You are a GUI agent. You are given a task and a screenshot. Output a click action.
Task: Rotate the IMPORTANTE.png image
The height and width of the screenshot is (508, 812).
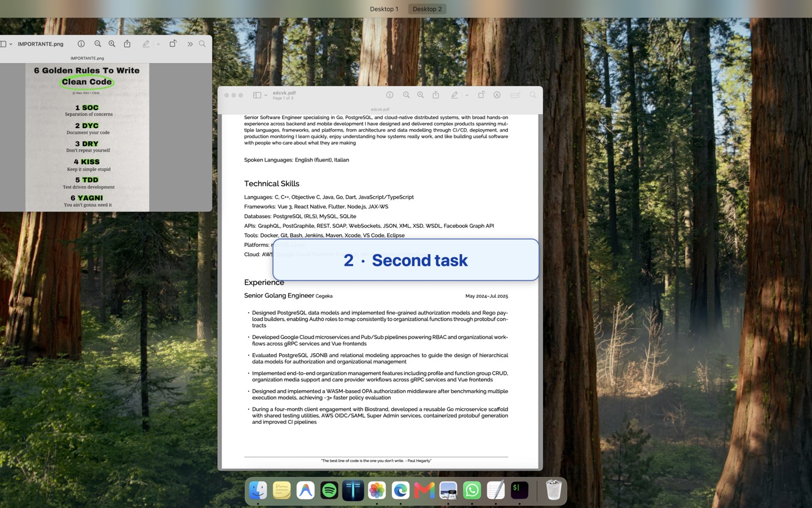click(173, 44)
